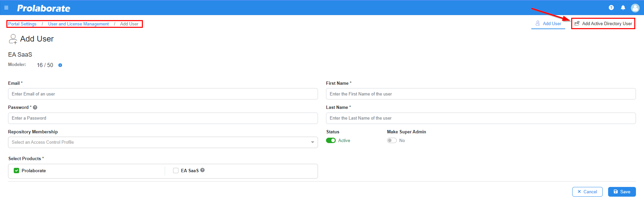Go to Portal Settings breadcrumb
This screenshot has height=199, width=644.
[22, 24]
